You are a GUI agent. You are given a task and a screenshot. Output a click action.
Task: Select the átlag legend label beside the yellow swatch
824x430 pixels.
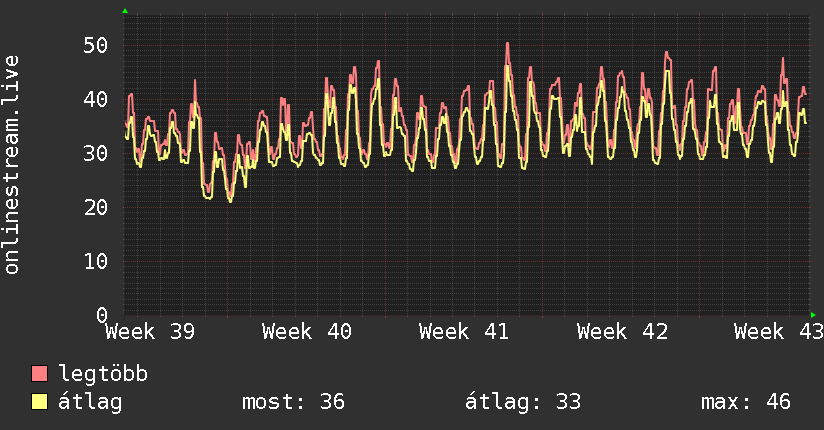[x=90, y=402]
